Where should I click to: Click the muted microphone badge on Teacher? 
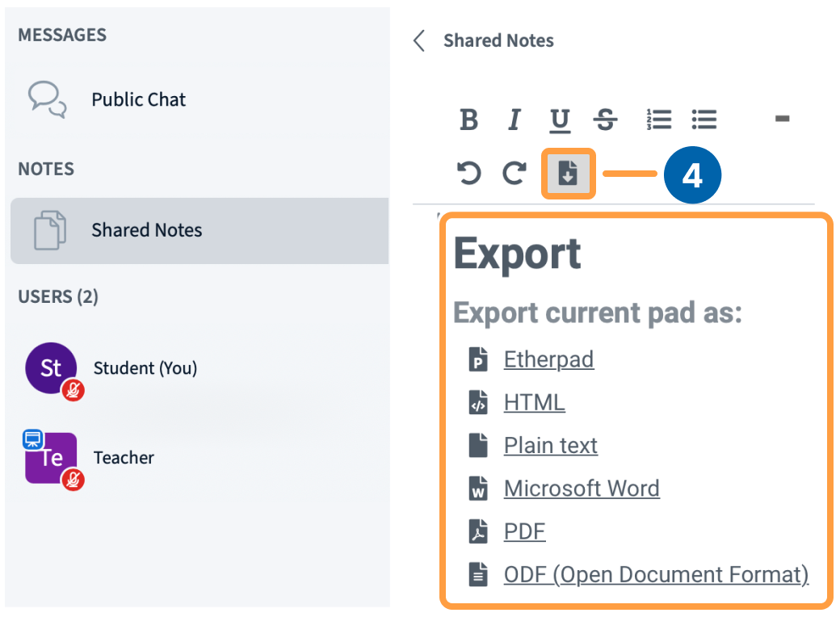(73, 480)
